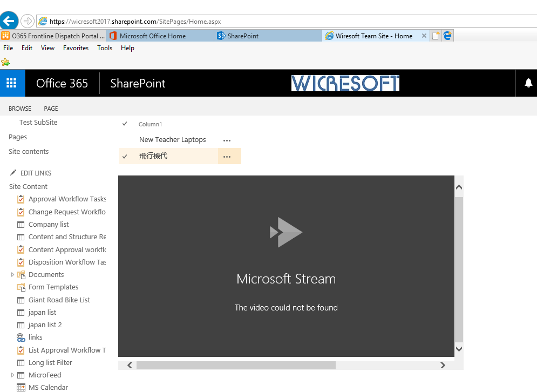Open Test SubSite navigation link
The width and height of the screenshot is (537, 392).
tap(38, 123)
